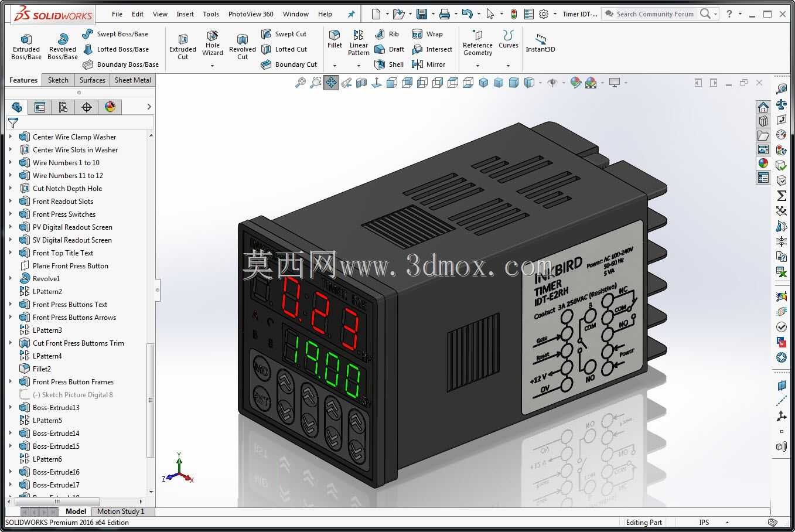Open the Hole Wizard tool
Screen dimensions: 795x532
click(213, 43)
